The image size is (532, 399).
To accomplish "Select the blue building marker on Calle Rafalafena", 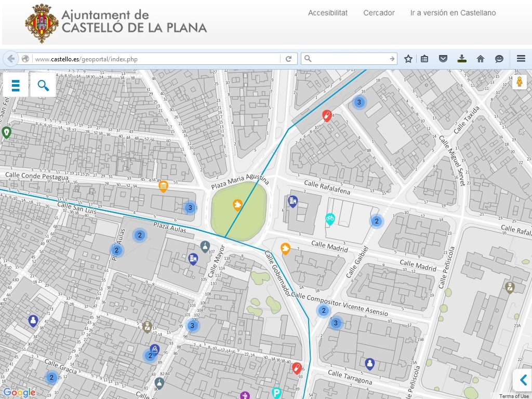I will 294,200.
